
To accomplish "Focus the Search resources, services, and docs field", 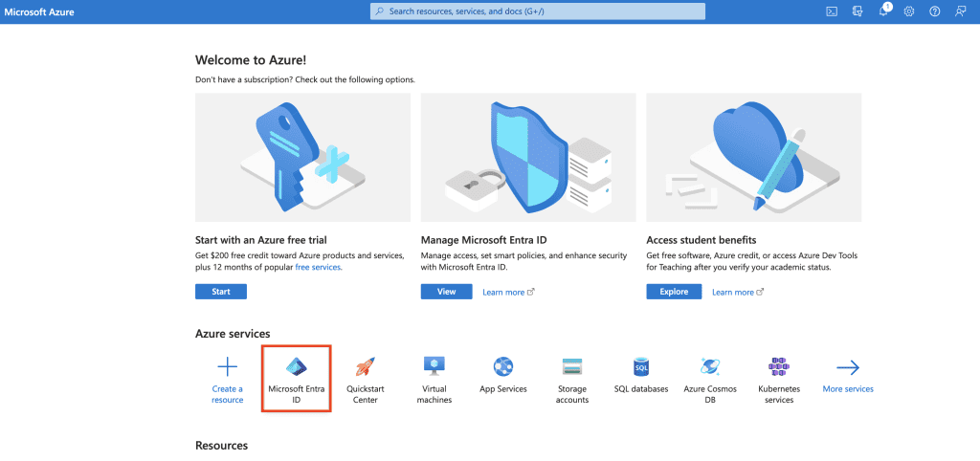I will [x=538, y=11].
